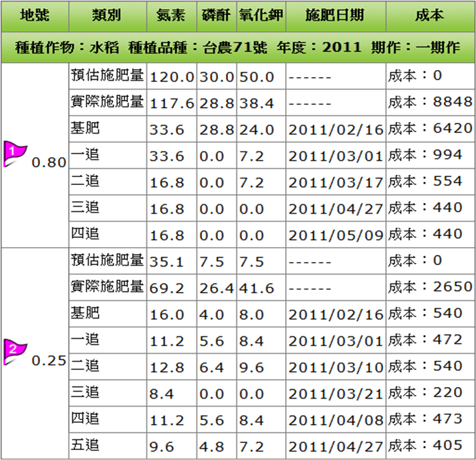The height and width of the screenshot is (460, 476).
Task: Click the 類別 column header
Action: click(x=106, y=15)
